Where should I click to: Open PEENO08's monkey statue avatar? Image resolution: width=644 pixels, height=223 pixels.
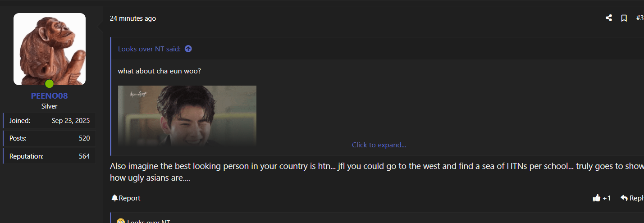50,49
